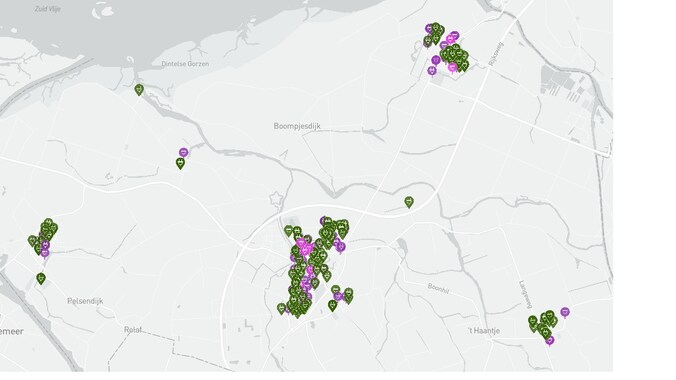Click the Dintelse Gorzen label

point(185,64)
